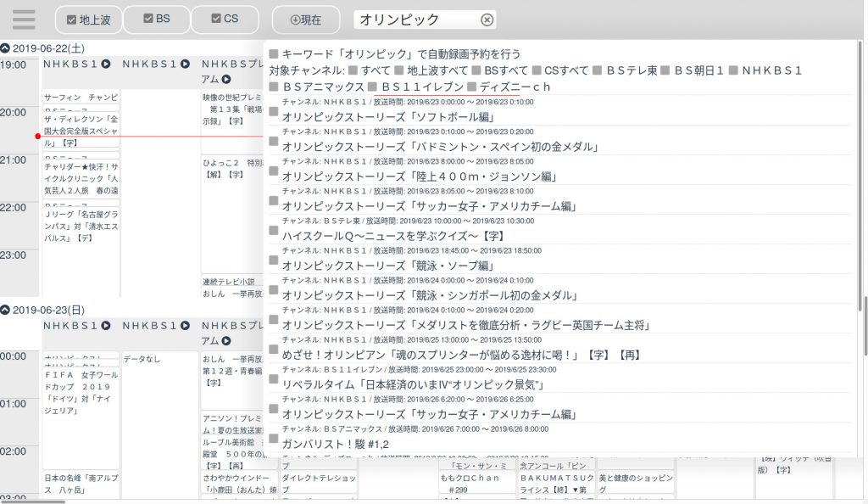The width and height of the screenshot is (868, 504).
Task: Click the vertical page scrollbar thumb
Action: 864,326
